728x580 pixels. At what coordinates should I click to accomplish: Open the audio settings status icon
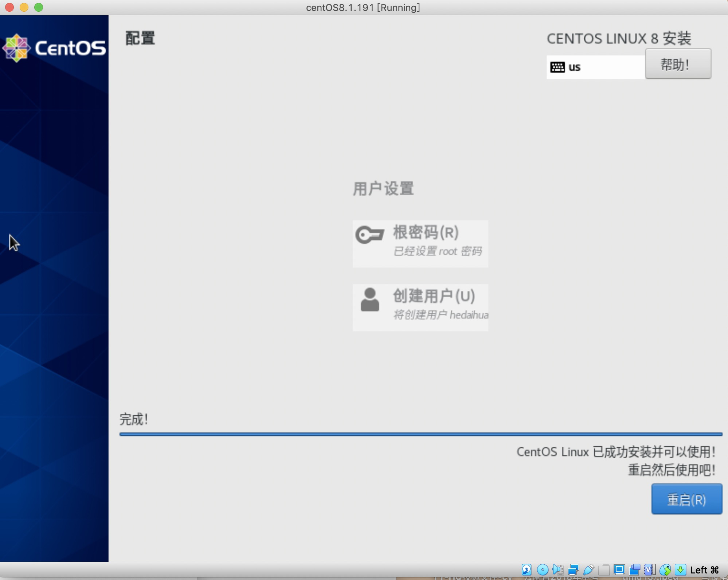[558, 569]
